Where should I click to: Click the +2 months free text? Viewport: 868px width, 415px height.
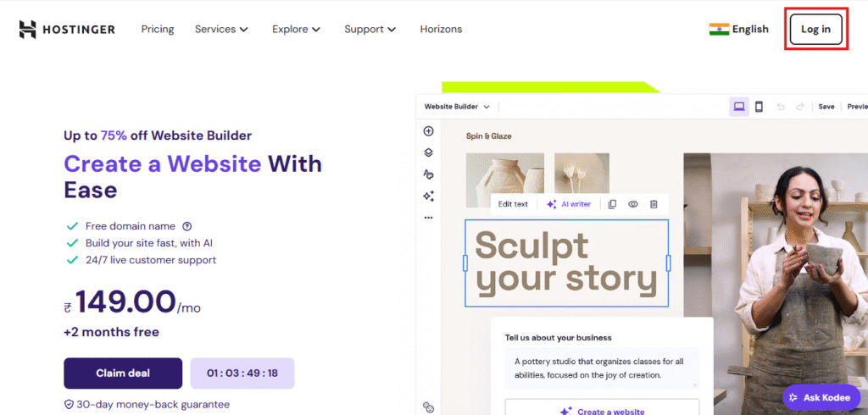111,332
